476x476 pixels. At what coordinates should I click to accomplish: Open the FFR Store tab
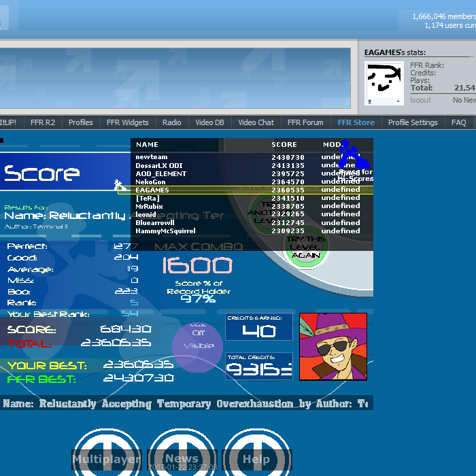(356, 122)
